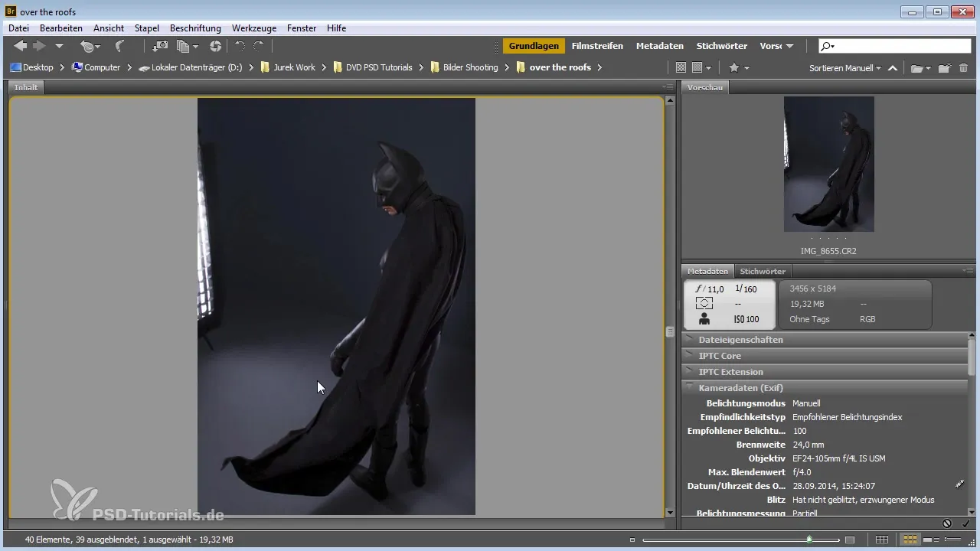This screenshot has width=980, height=551.
Task: Click the Batman image in content panel
Action: (x=336, y=306)
